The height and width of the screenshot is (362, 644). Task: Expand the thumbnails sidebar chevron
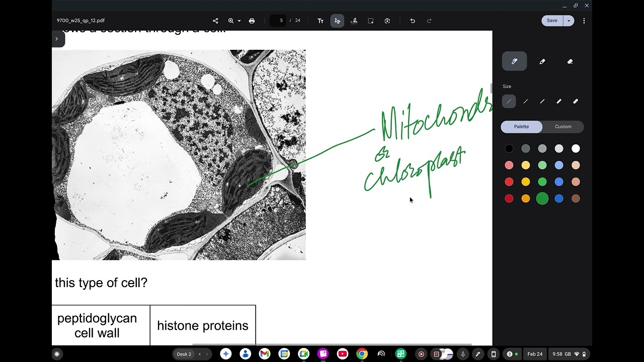57,39
